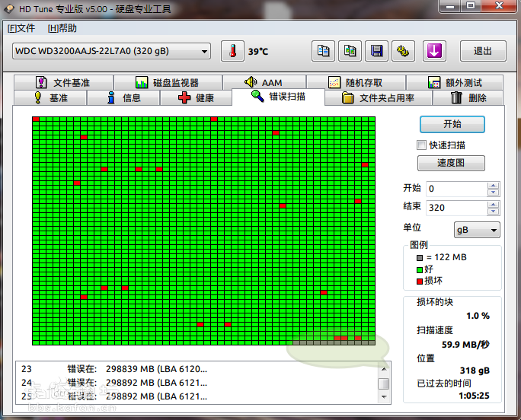Click the 39°C temperature reading
The width and height of the screenshot is (521, 420).
(x=258, y=52)
